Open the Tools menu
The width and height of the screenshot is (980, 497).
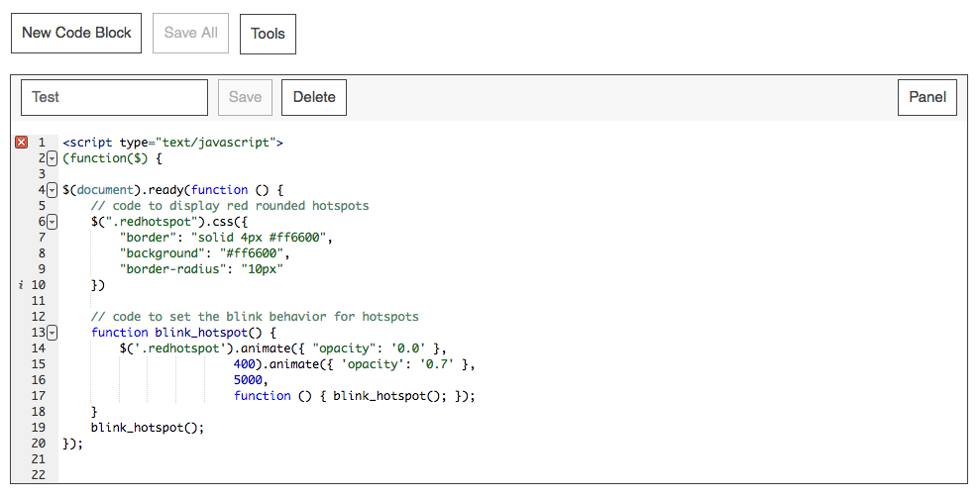[x=268, y=34]
